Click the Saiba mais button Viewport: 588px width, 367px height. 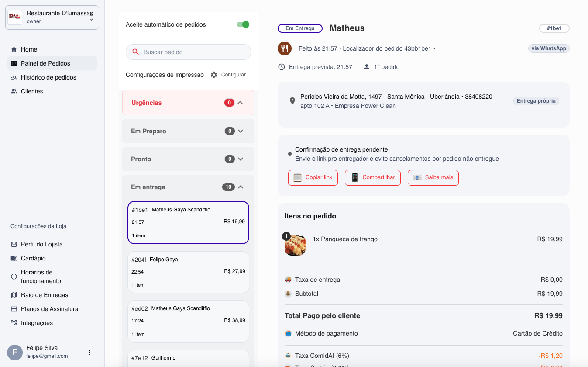pyautogui.click(x=433, y=177)
